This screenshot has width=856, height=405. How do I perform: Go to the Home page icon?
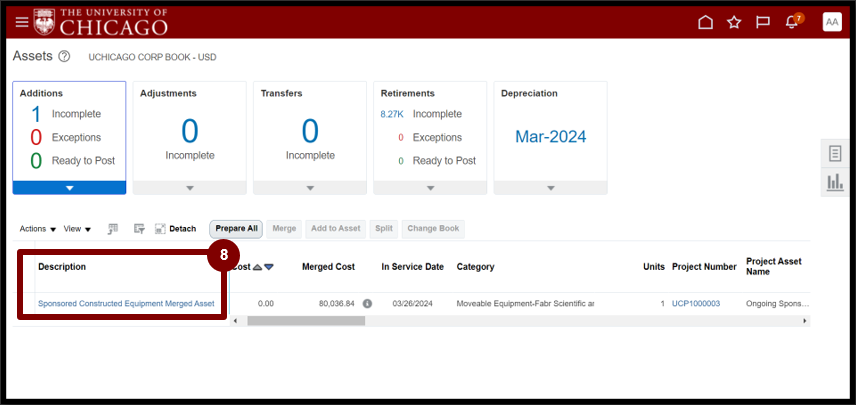pos(705,22)
